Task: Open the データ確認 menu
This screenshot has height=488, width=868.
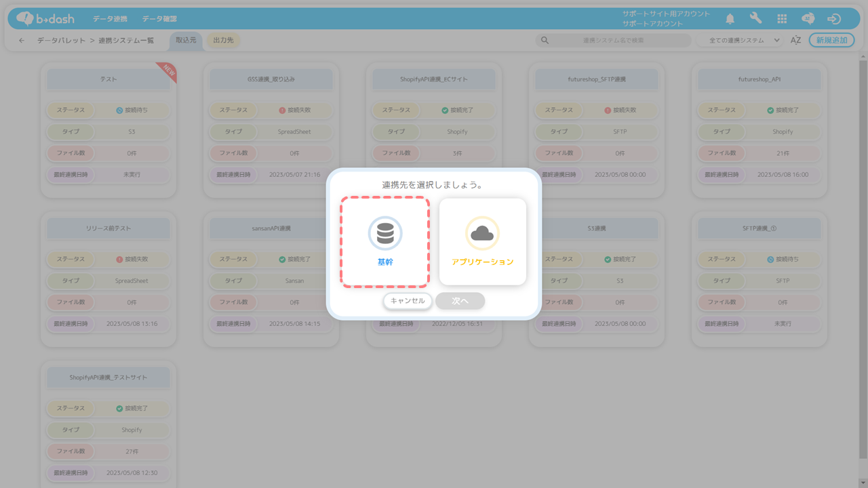Action: point(160,19)
